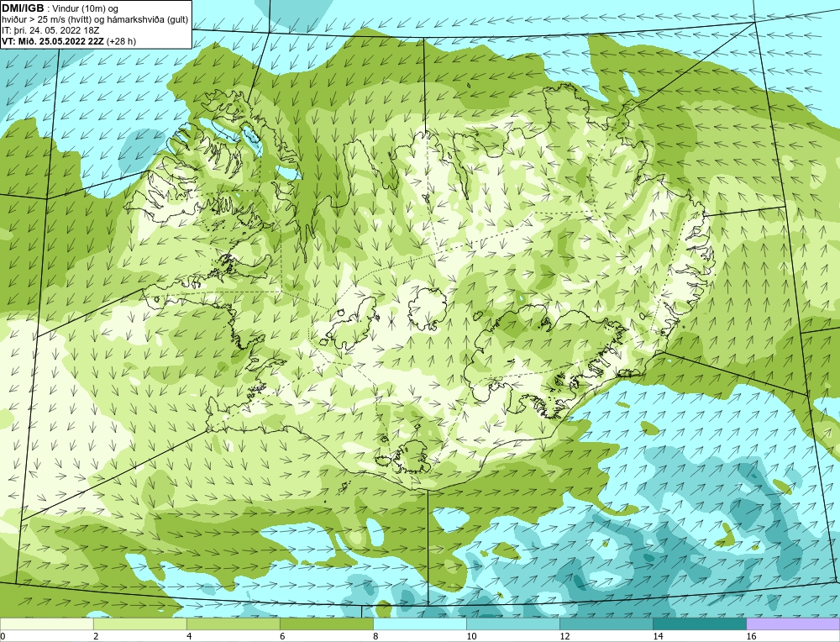Viewport: 840px width, 642px height.
Task: Click the 4–6 m/s green legend swatch
Action: point(233,624)
